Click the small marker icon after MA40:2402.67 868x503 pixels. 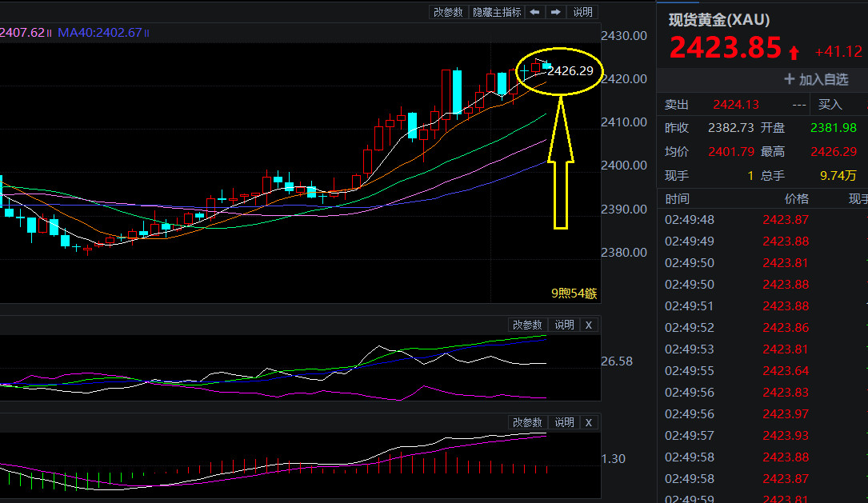pos(146,34)
